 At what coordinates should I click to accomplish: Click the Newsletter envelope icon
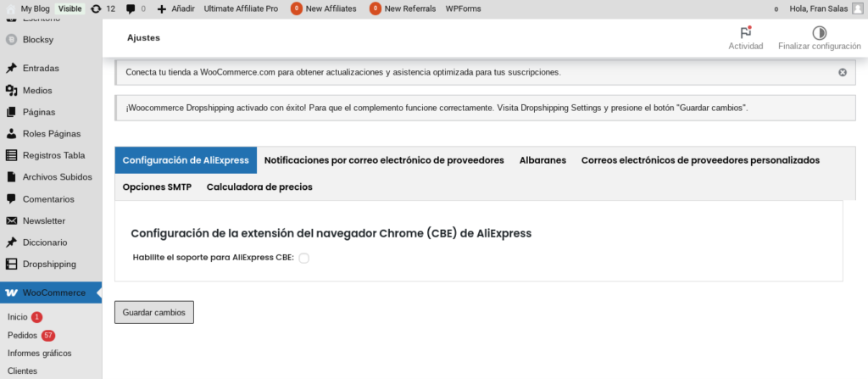coord(11,220)
